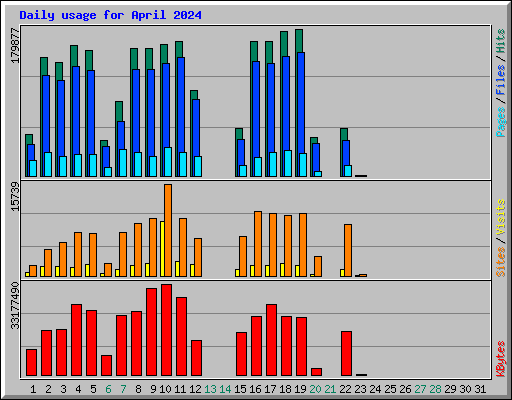512x400 pixels.
Task: Click green weekend day label 6
Action: (108, 389)
